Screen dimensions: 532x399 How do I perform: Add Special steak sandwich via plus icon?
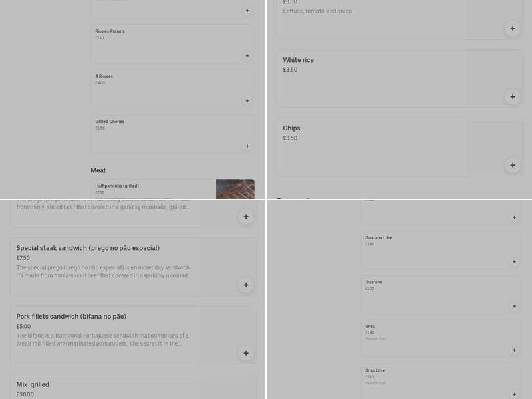(x=246, y=285)
